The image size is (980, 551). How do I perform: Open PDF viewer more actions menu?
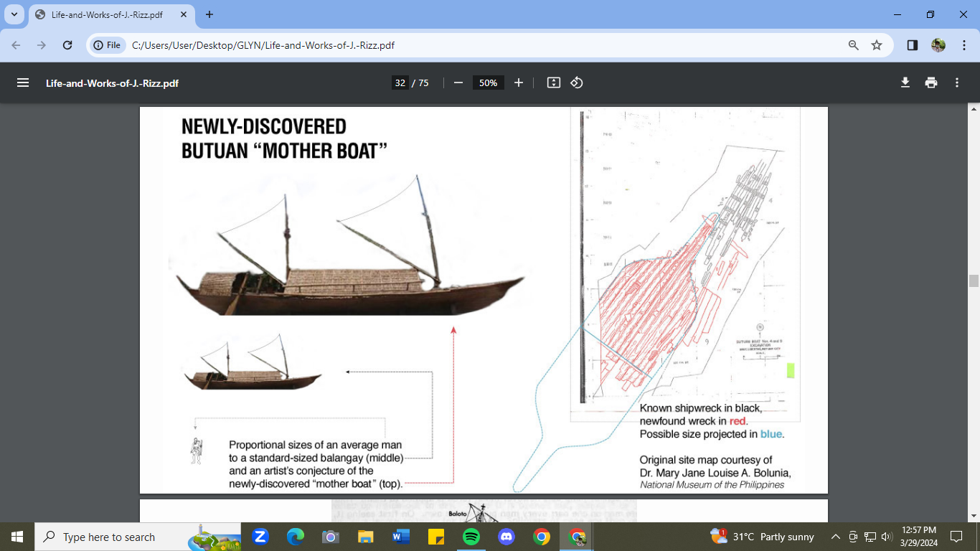957,83
